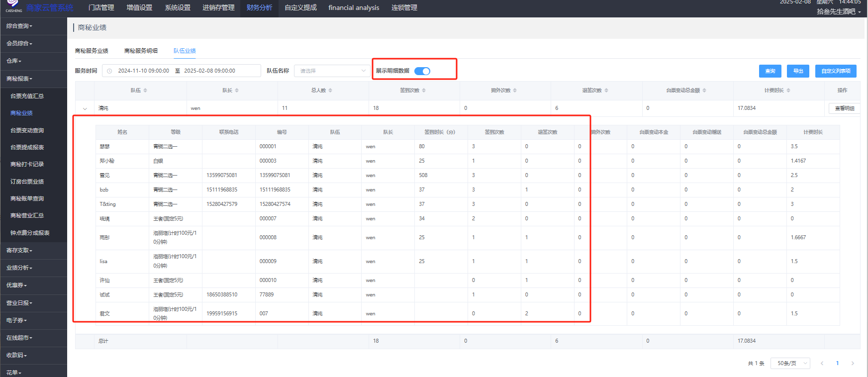Click the 自定义列表项 button
Screen dimensions: 868x377
coord(836,71)
